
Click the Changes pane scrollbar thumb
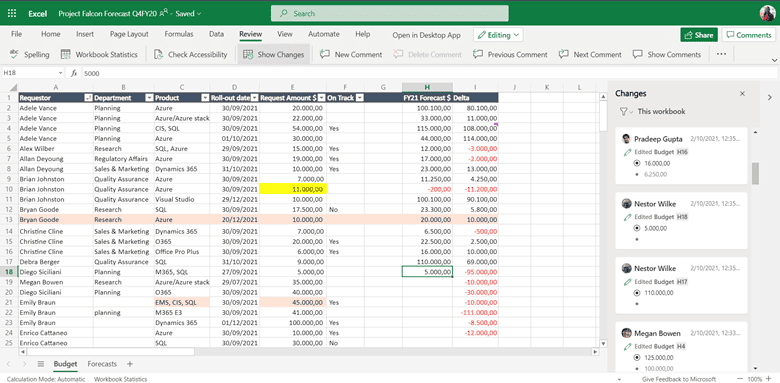[755, 173]
